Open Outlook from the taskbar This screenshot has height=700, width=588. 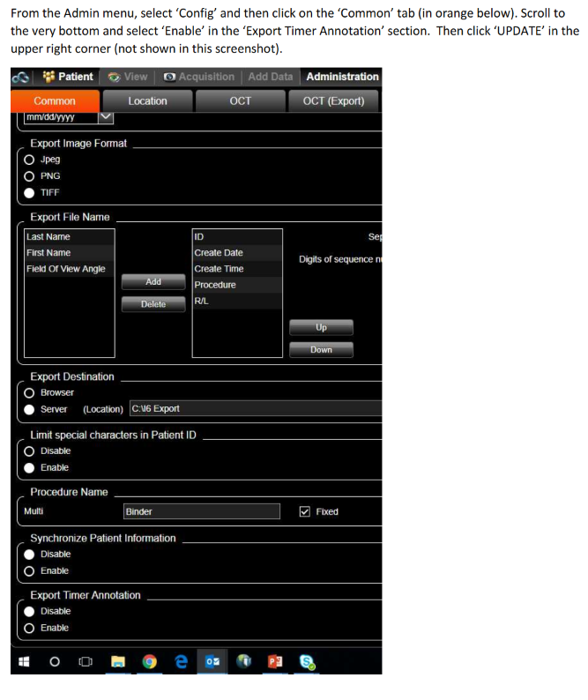[212, 661]
